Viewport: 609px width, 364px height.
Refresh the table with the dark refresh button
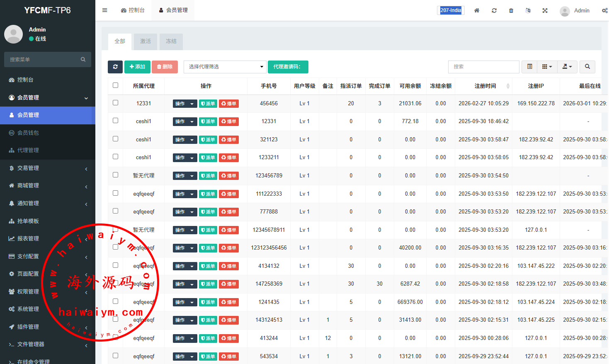point(115,67)
